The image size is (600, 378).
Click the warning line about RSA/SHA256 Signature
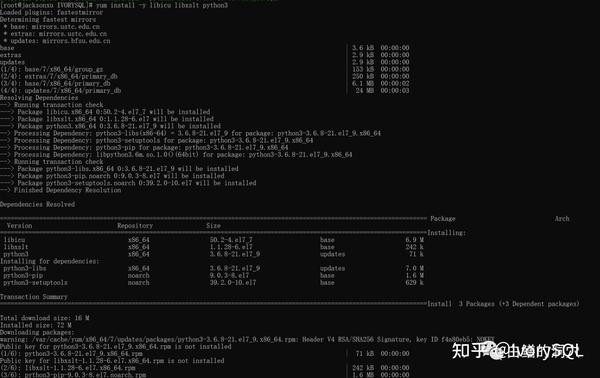coord(247,339)
